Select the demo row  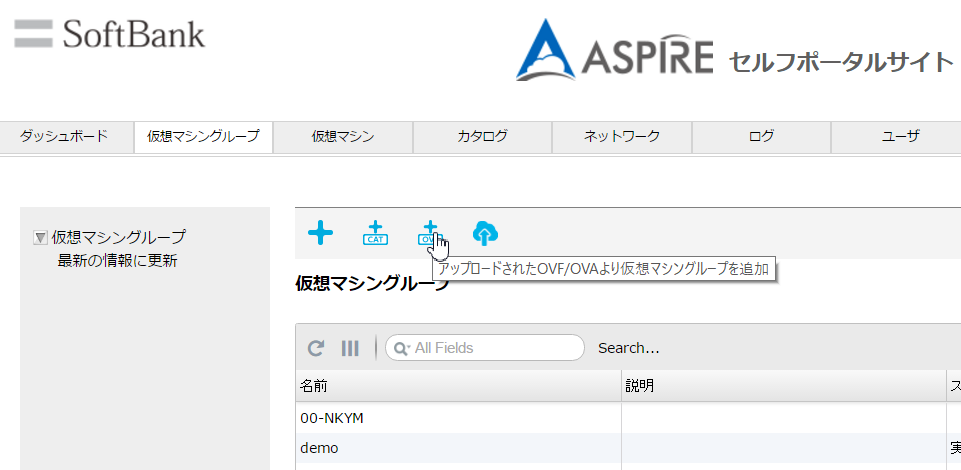pos(628,448)
